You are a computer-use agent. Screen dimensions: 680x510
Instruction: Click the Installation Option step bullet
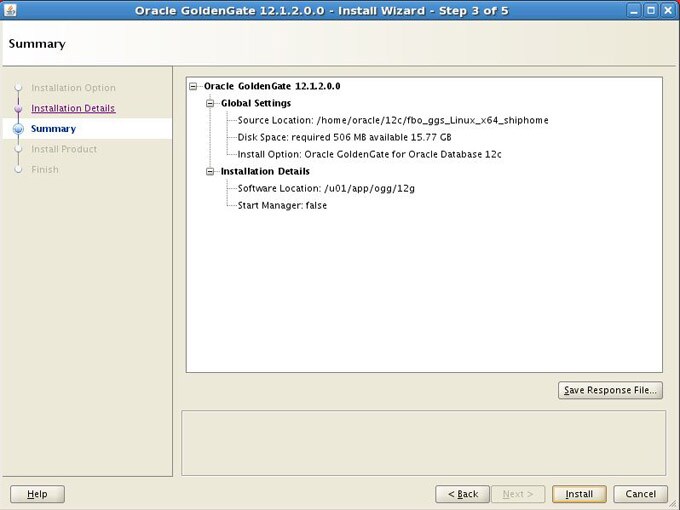[18, 88]
